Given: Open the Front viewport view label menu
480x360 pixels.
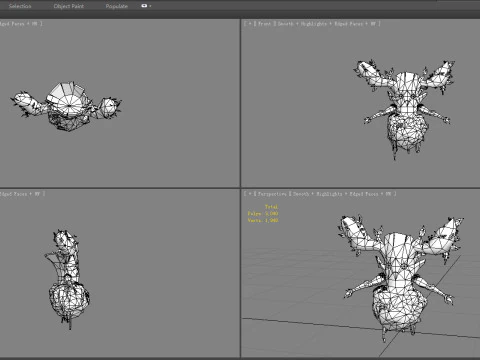Looking at the screenshot, I should (265, 24).
